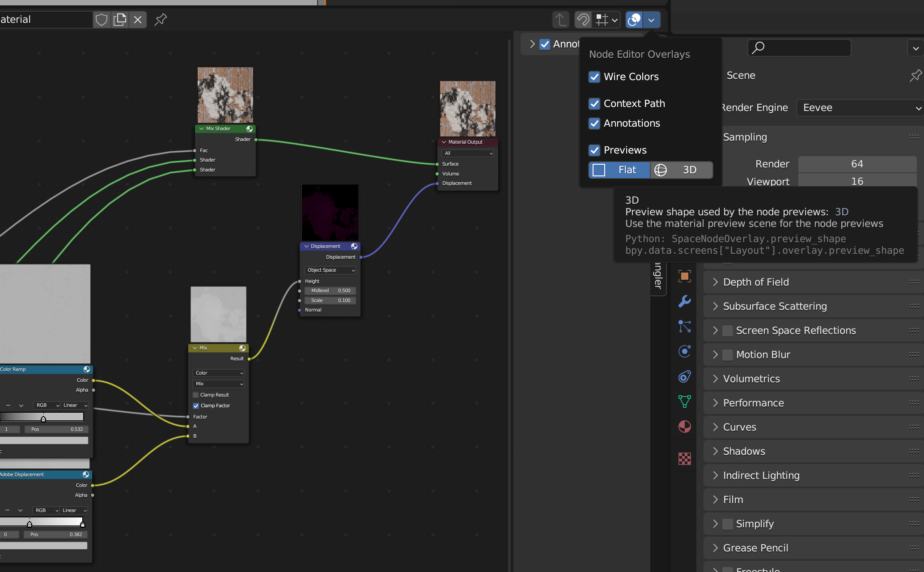
Task: Open the Modifier wrench properties tab
Action: (x=684, y=301)
